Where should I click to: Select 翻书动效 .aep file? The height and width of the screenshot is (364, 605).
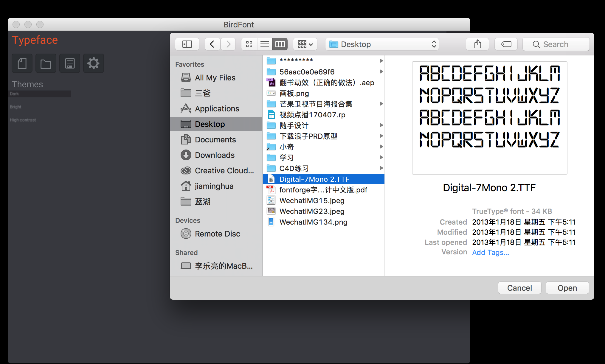[x=324, y=83]
